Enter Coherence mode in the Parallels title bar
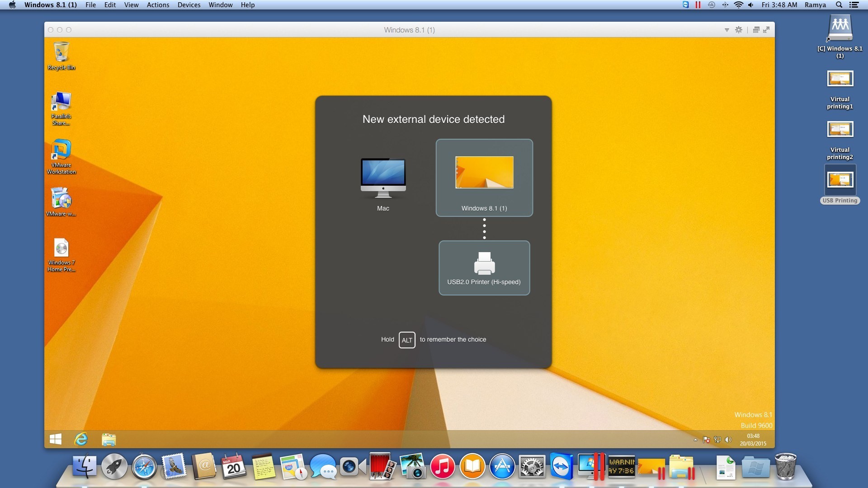 (x=756, y=30)
